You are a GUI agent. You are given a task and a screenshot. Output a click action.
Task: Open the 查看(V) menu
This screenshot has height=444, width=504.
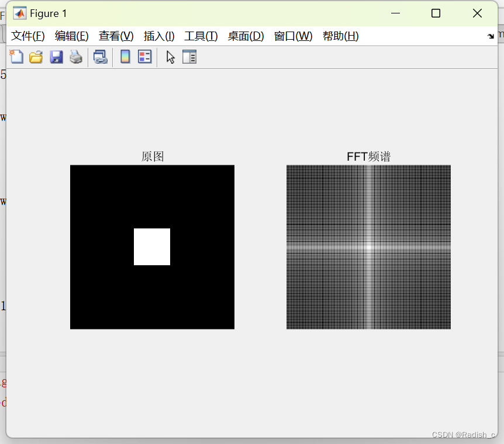tap(116, 36)
